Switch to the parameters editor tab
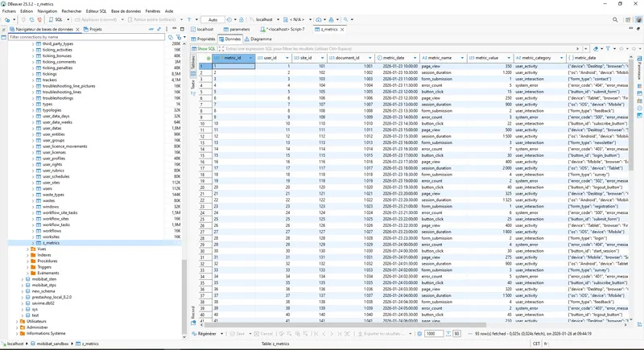This screenshot has width=644, height=350. [x=237, y=29]
